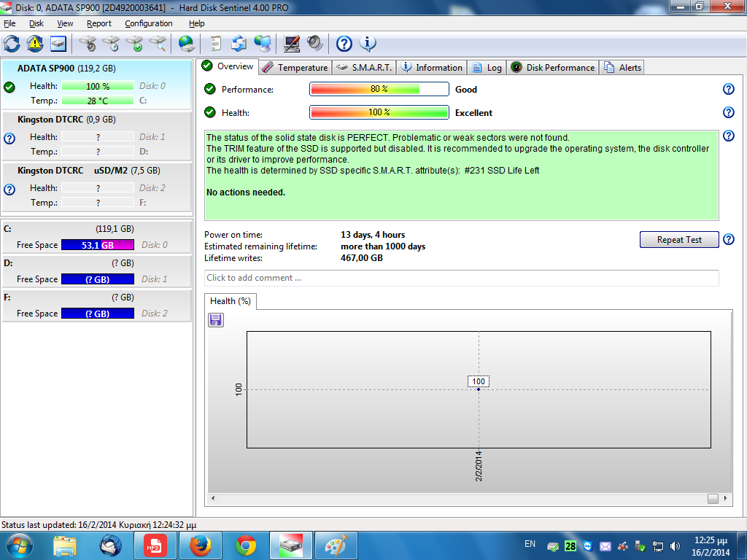This screenshot has height=560, width=747.
Task: Open the configuration monitor with screwdriver icon
Action: 292,44
